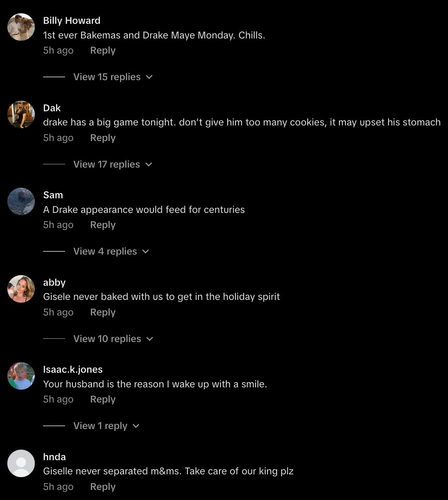
Task: Expand View 15 replies
Action: (x=113, y=77)
